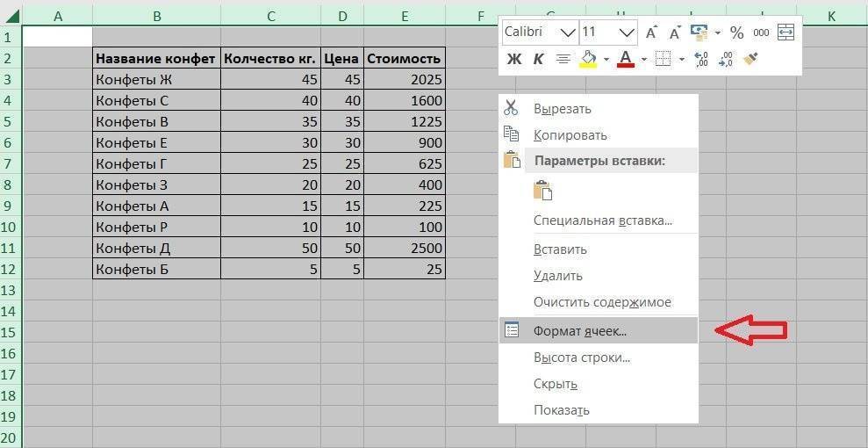Image resolution: width=868 pixels, height=448 pixels.
Task: Select column K header
Action: (831, 17)
